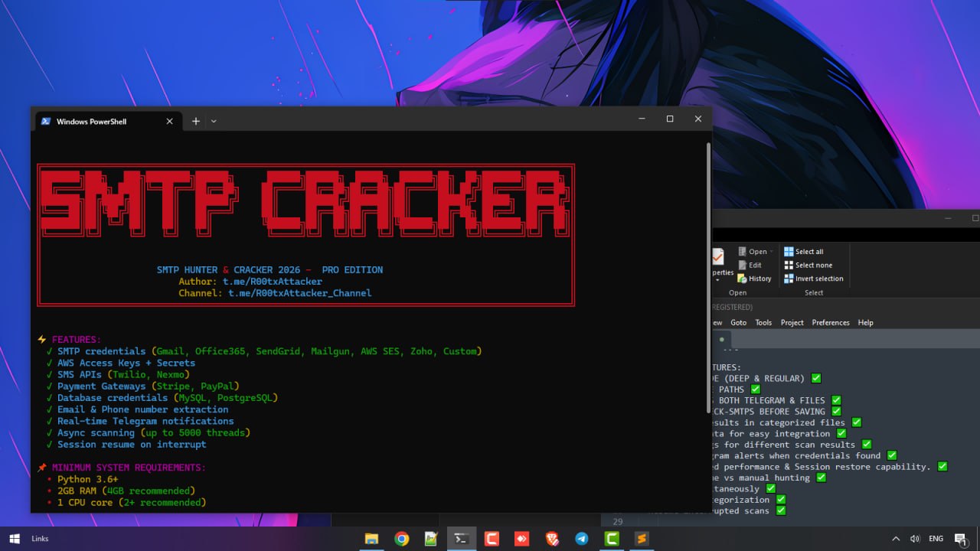980x551 pixels.
Task: Open the Project menu
Action: click(x=792, y=323)
